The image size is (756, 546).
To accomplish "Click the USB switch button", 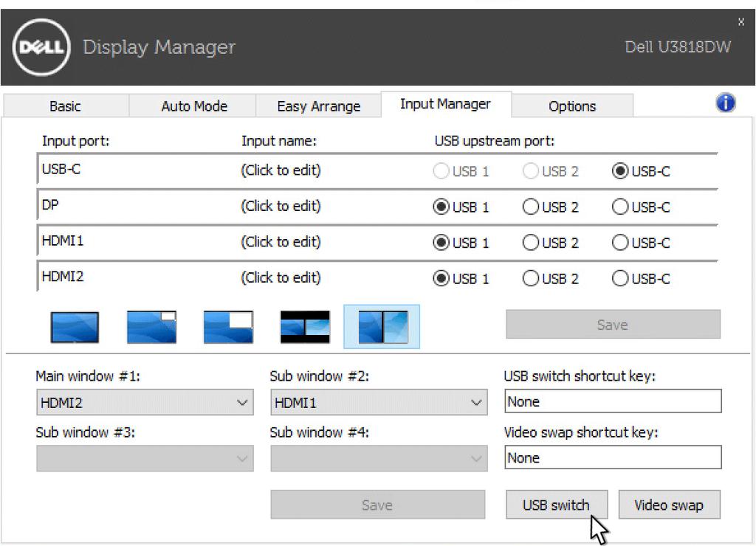I will click(x=557, y=505).
